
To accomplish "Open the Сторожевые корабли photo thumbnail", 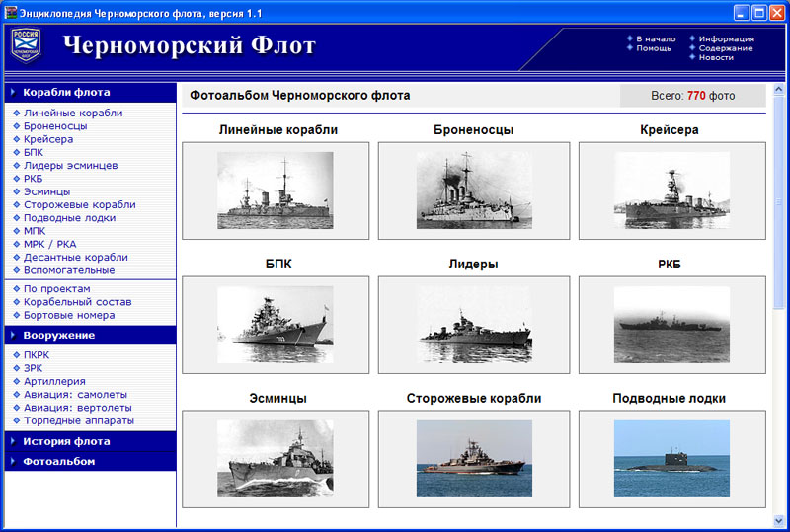I will click(473, 458).
